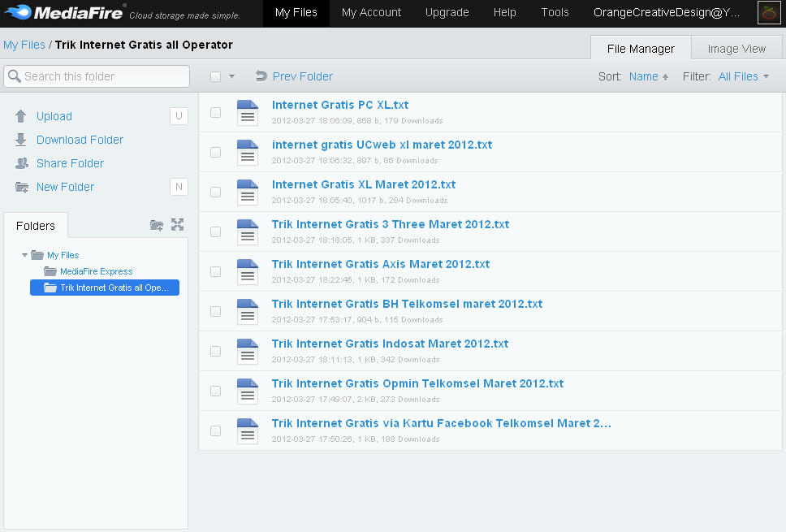786x532 pixels.
Task: Click the Prev Folder back arrow icon
Action: click(261, 76)
